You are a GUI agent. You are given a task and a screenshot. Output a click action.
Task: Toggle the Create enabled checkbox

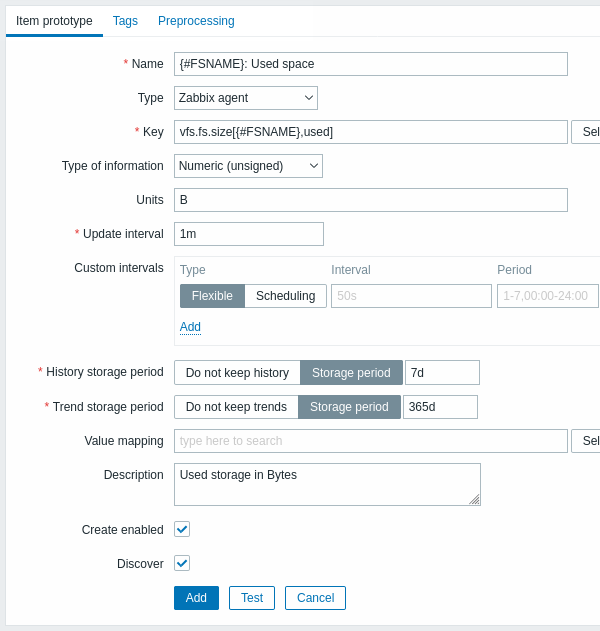coord(182,529)
